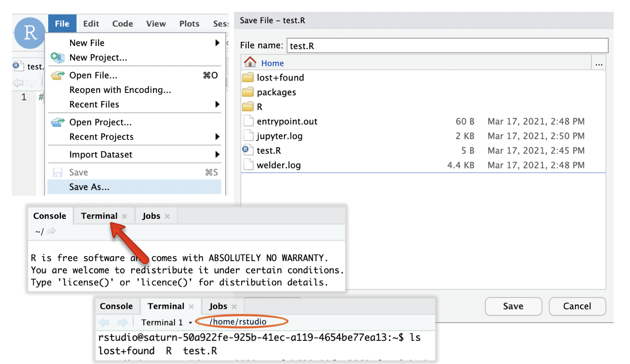The height and width of the screenshot is (364, 630).
Task: Click the source editor forward arrow
Action: 30,83
